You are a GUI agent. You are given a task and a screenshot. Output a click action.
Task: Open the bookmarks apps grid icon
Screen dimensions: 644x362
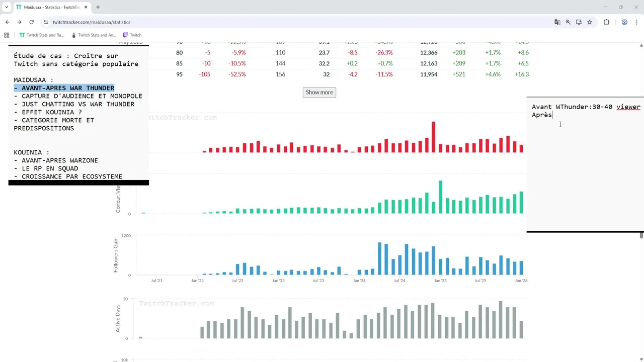(7, 35)
